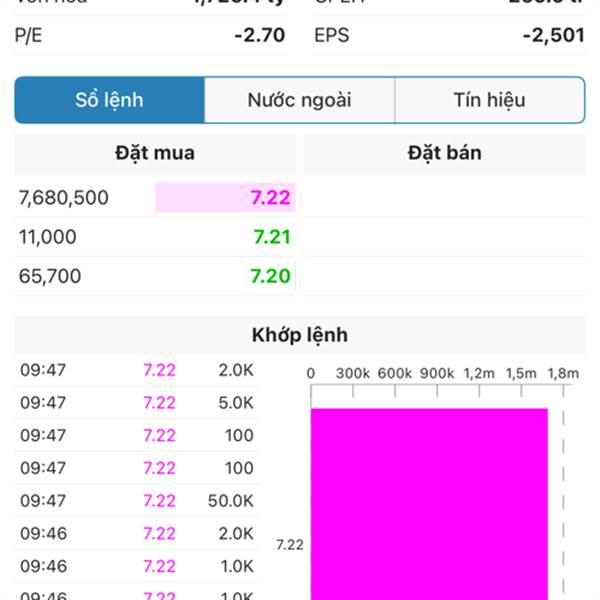Viewport: 600px width, 600px height.
Task: Tap the 1,8m chart axis label
Action: (563, 373)
